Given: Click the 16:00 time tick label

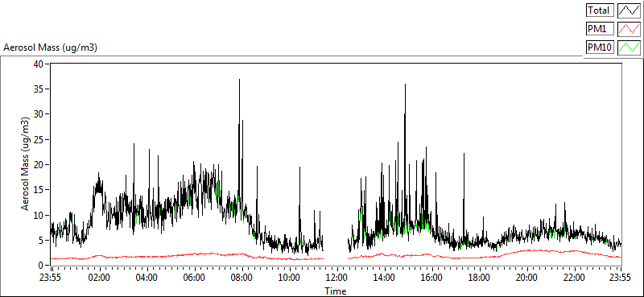Looking at the screenshot, I should [x=432, y=277].
